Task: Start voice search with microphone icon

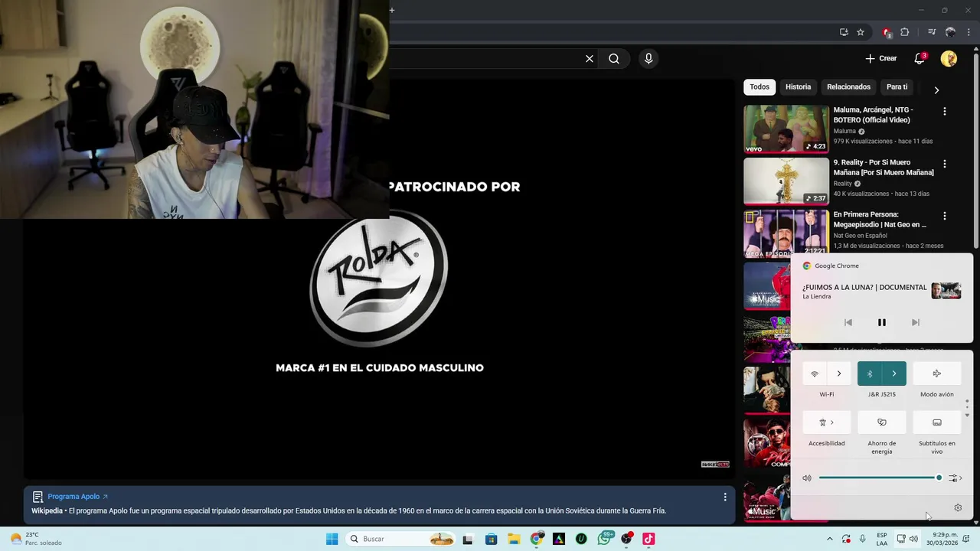Action: point(648,59)
